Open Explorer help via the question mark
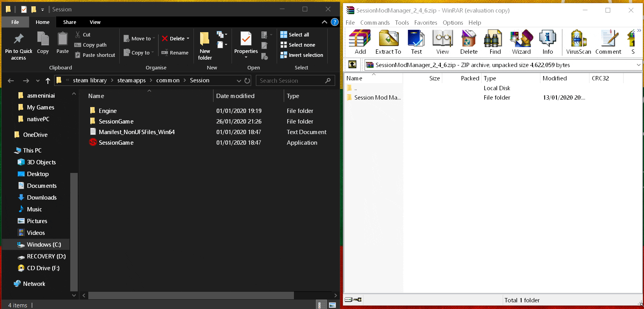 [335, 22]
